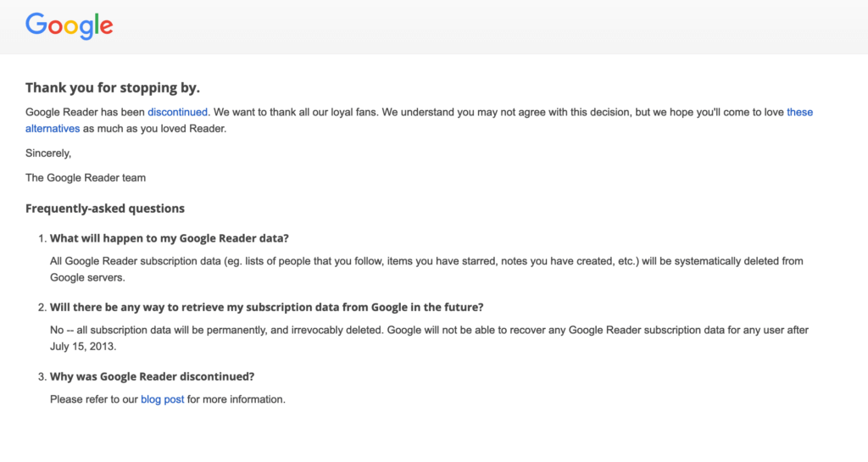The image size is (868, 462).
Task: Open the "blog post" link
Action: click(x=162, y=399)
